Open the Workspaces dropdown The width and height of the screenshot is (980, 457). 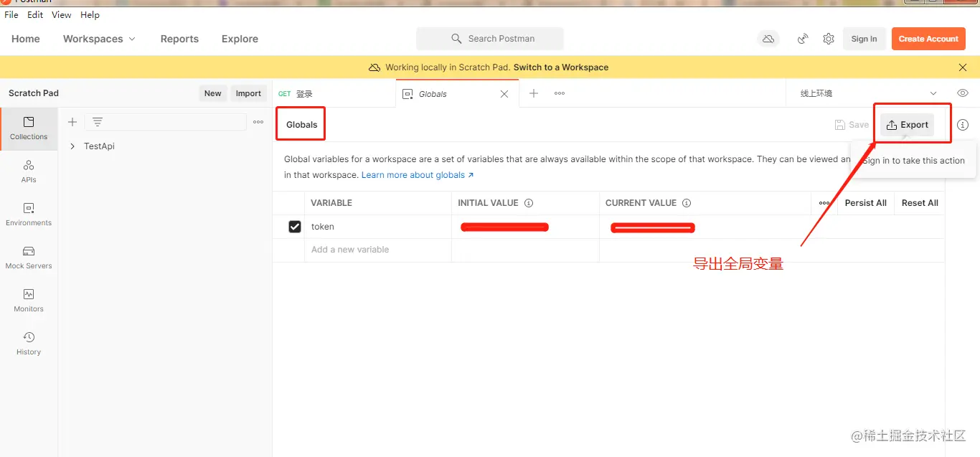click(99, 39)
